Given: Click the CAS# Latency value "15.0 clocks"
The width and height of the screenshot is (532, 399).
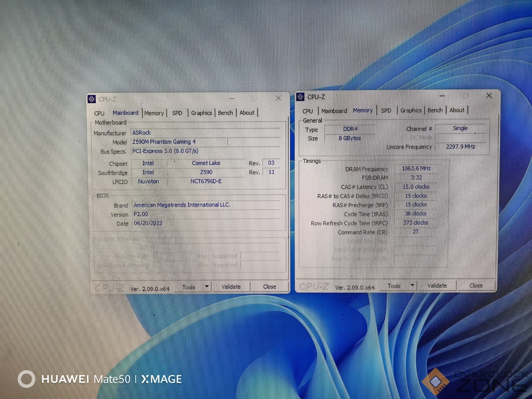Looking at the screenshot, I should click(416, 187).
